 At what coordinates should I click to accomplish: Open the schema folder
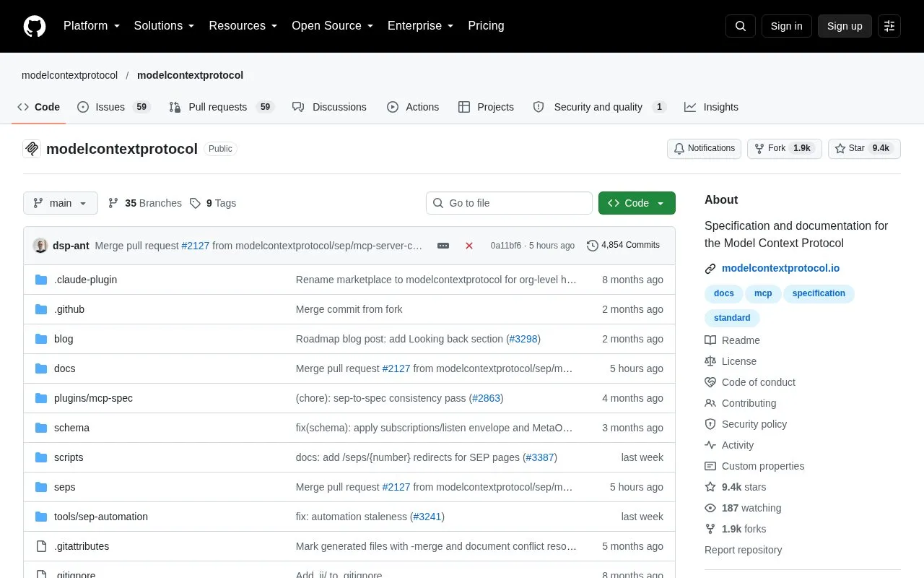71,428
